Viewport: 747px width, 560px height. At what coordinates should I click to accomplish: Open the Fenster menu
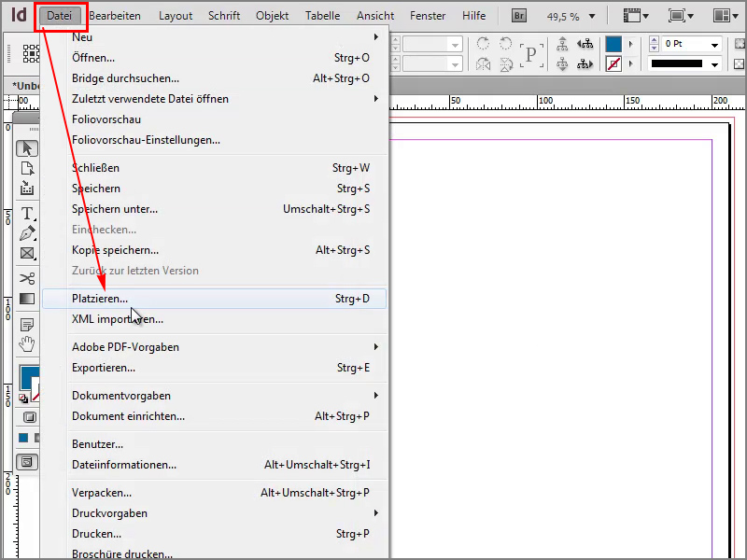coord(428,15)
